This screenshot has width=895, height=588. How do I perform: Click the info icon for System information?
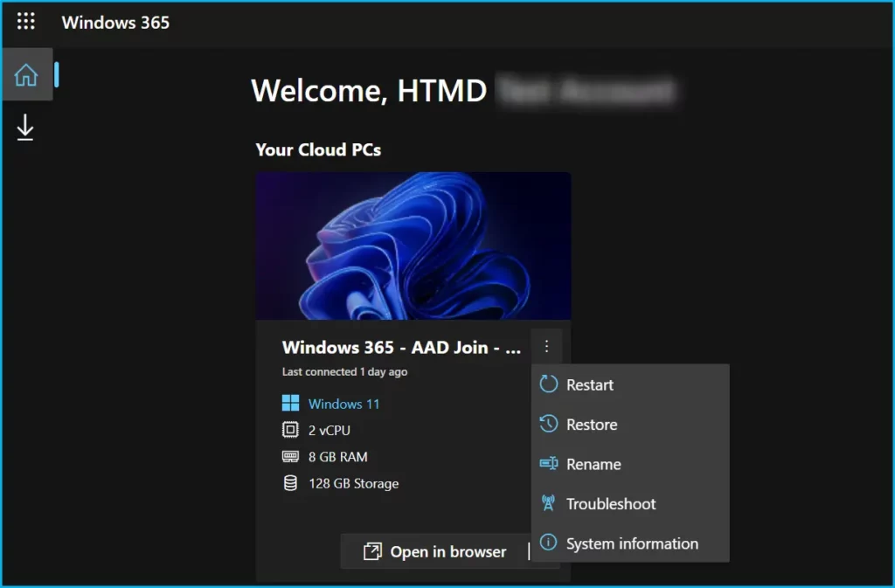548,543
